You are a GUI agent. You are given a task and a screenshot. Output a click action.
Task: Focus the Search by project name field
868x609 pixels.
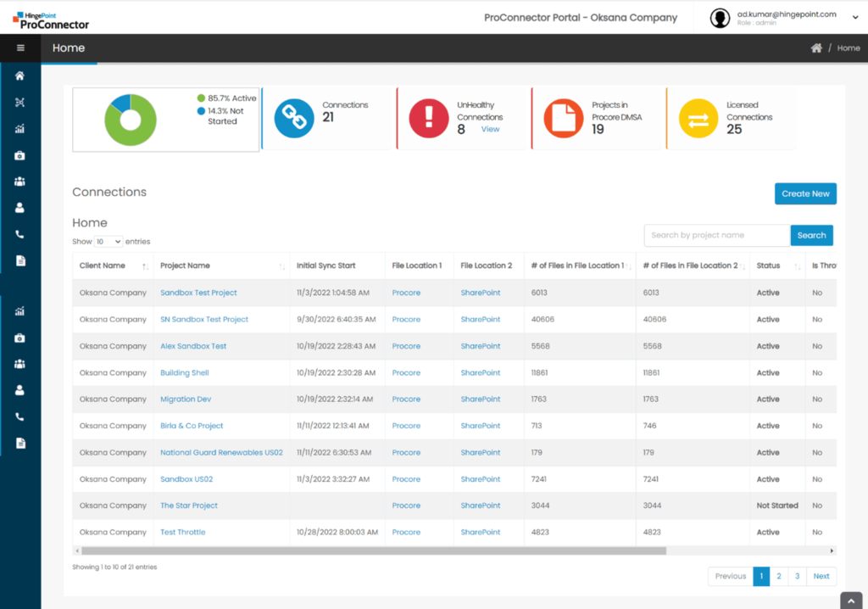point(717,236)
